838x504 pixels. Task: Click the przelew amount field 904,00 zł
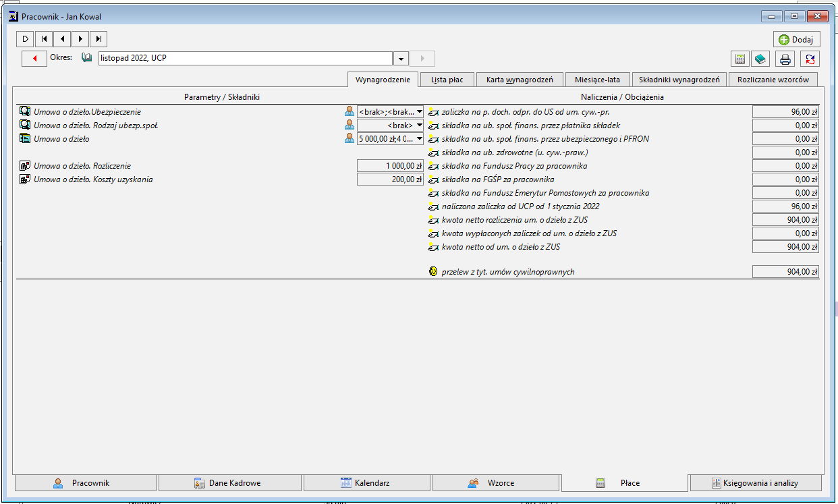pyautogui.click(x=785, y=272)
